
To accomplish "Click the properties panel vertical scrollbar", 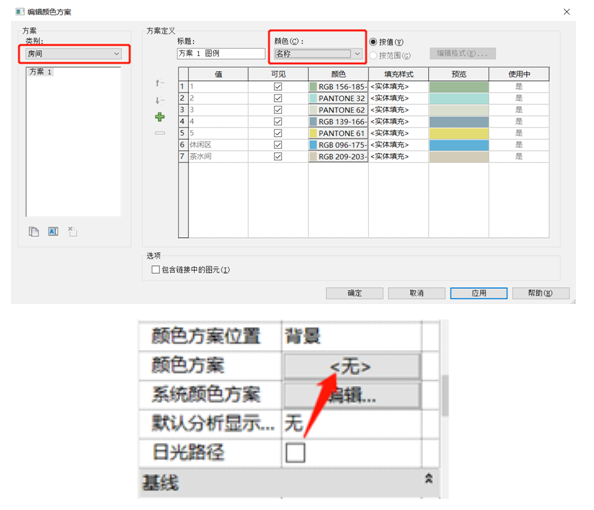I will point(445,395).
